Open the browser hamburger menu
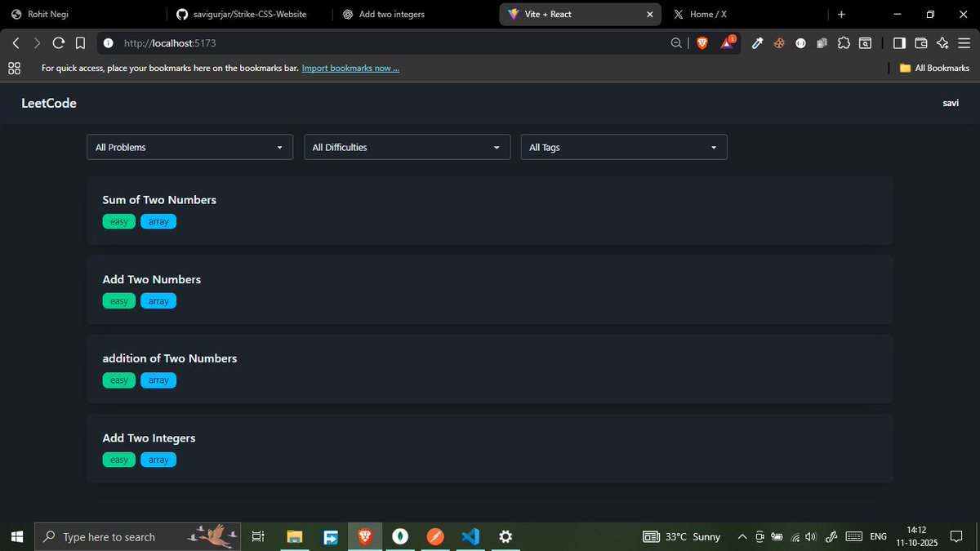This screenshot has width=980, height=551. 964,43
